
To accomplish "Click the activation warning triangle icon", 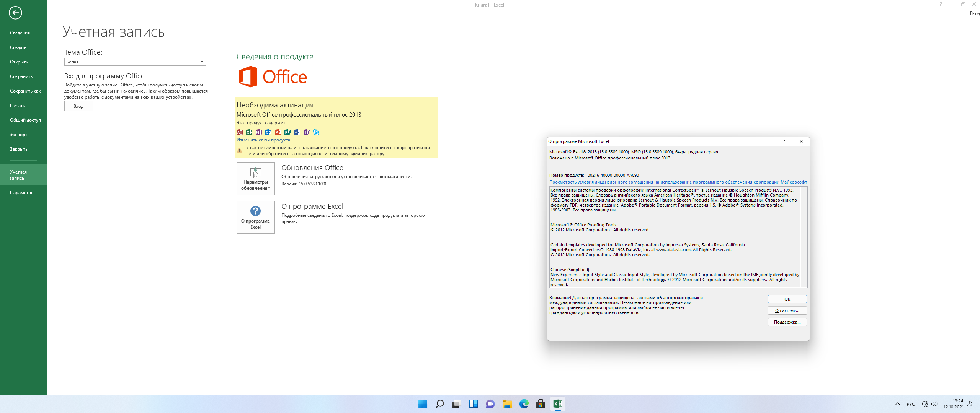I will (x=240, y=151).
